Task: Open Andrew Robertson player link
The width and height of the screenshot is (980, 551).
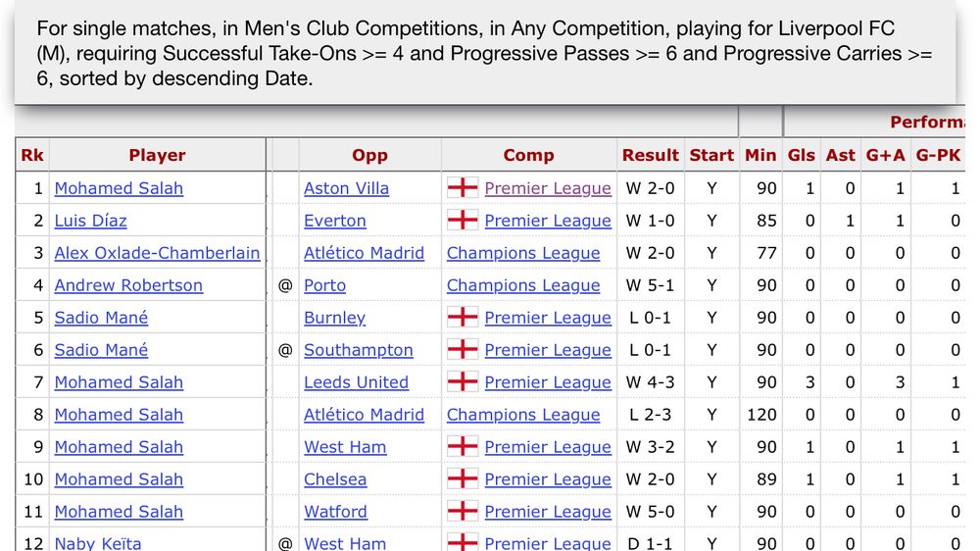Action: 128,285
